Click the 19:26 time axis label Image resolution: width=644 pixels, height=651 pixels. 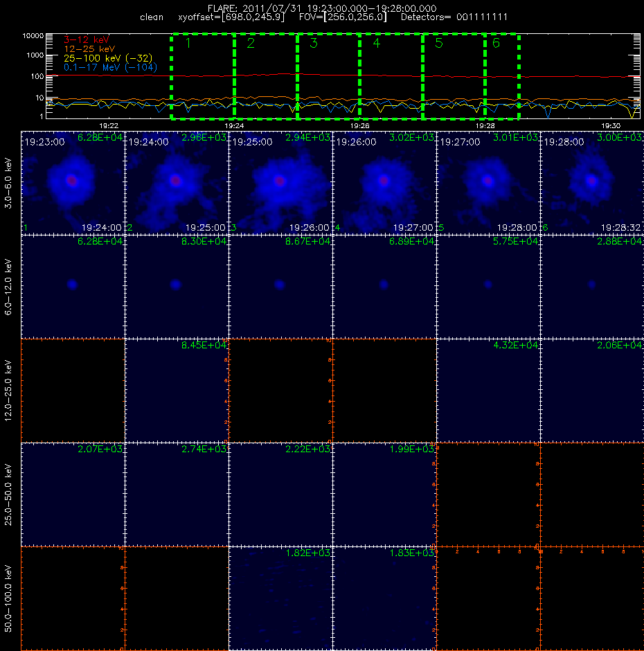coord(359,125)
